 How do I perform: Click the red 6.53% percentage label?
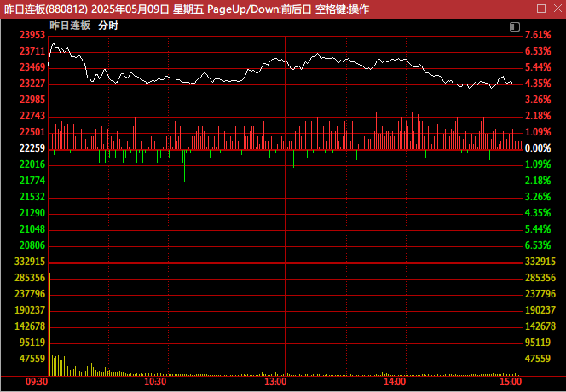(x=538, y=51)
